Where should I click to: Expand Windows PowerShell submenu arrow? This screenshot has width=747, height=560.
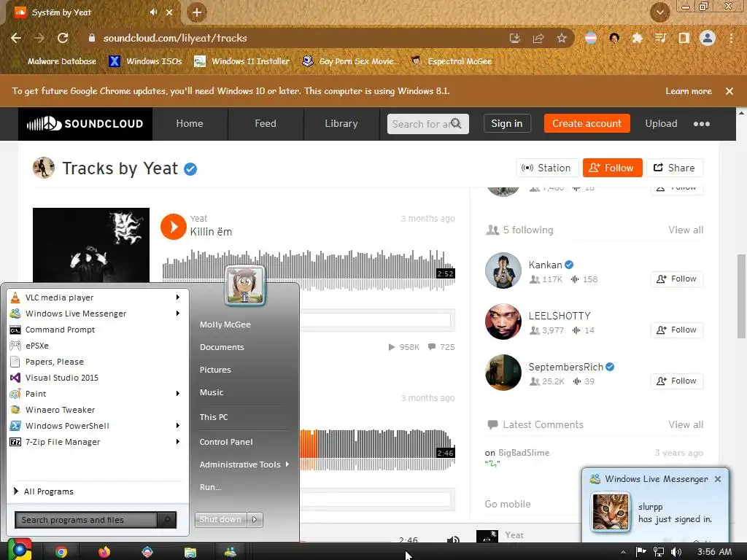178,426
